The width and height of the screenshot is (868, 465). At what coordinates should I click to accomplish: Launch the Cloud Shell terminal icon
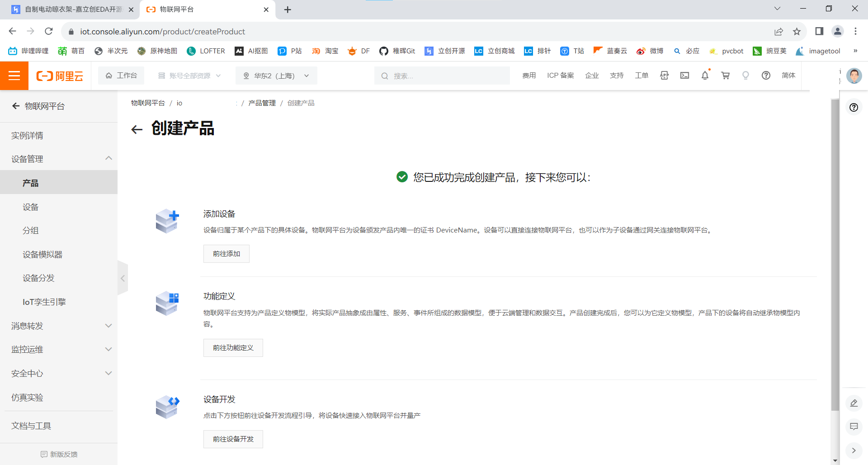pos(684,76)
